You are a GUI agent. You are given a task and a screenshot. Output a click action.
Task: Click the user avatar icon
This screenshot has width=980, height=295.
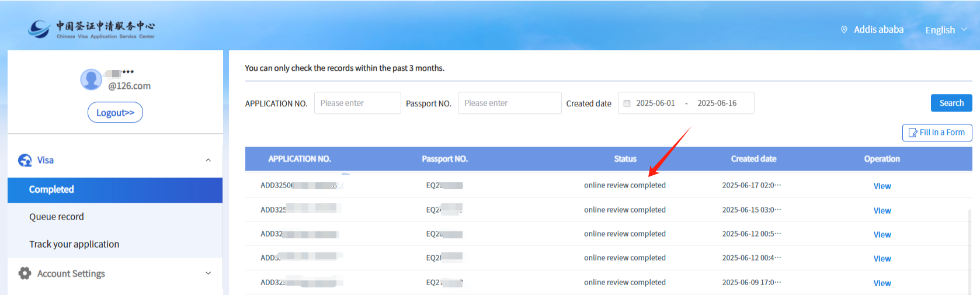point(91,79)
